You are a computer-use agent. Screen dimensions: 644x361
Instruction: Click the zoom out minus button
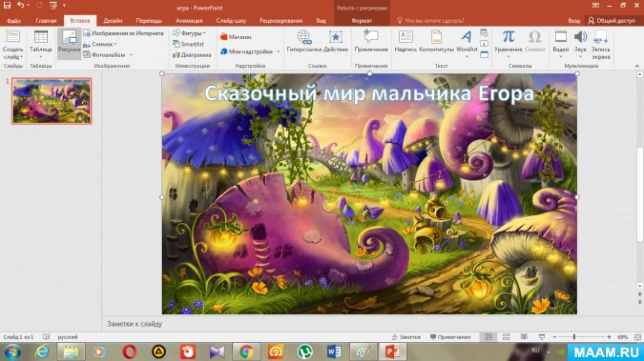(x=555, y=337)
